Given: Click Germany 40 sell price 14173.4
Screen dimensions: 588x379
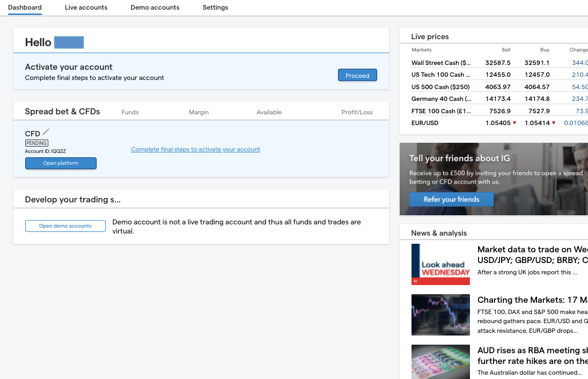Looking at the screenshot, I should coord(498,99).
